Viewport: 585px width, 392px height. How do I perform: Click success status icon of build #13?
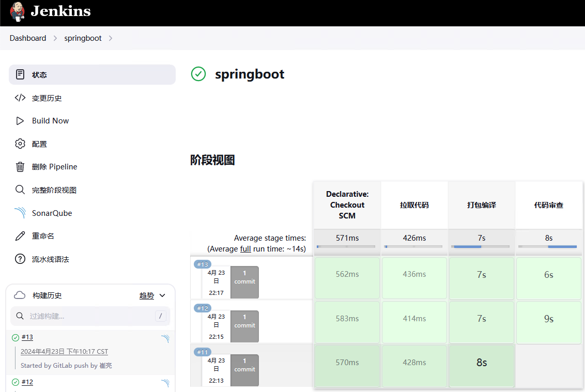click(x=16, y=338)
